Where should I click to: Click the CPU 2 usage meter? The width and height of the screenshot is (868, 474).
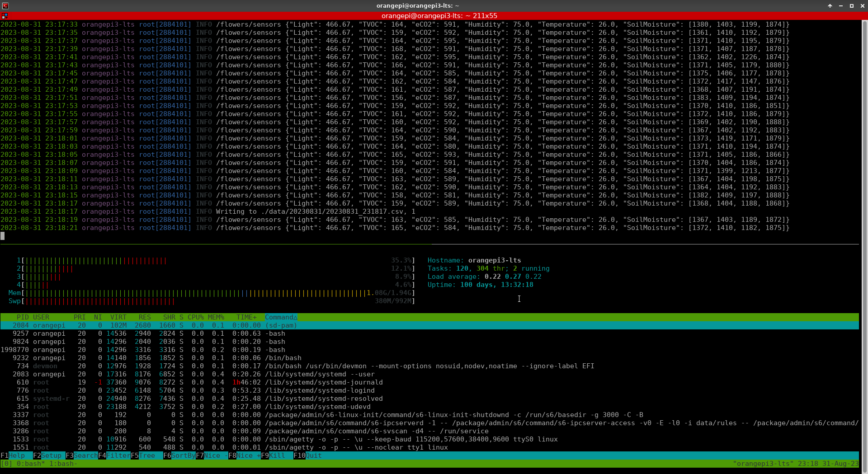coord(216,268)
